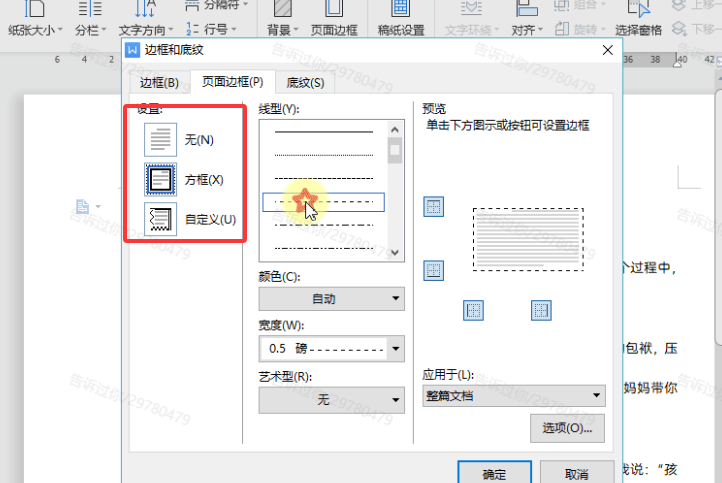Switch to the 底纹(S) shading tab

coord(305,83)
